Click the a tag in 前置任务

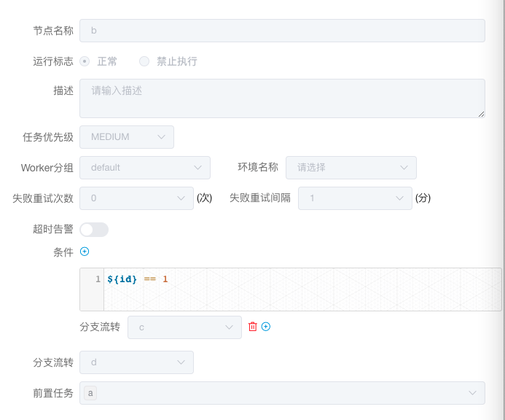click(90, 393)
